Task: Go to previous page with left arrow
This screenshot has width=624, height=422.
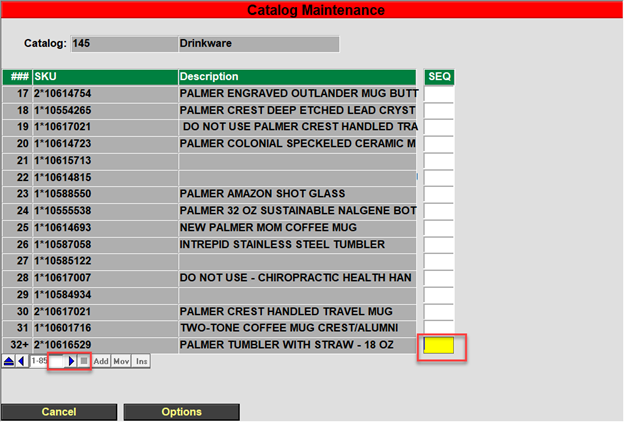Action: (21, 360)
